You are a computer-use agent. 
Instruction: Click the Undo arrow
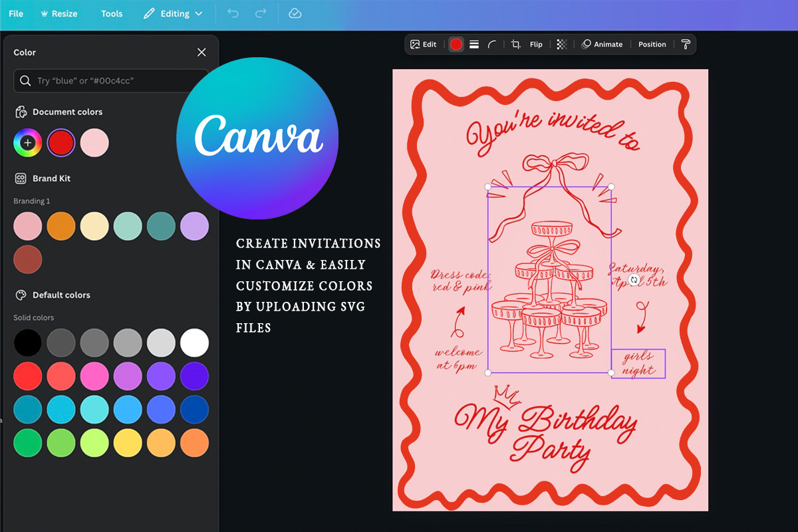point(233,13)
